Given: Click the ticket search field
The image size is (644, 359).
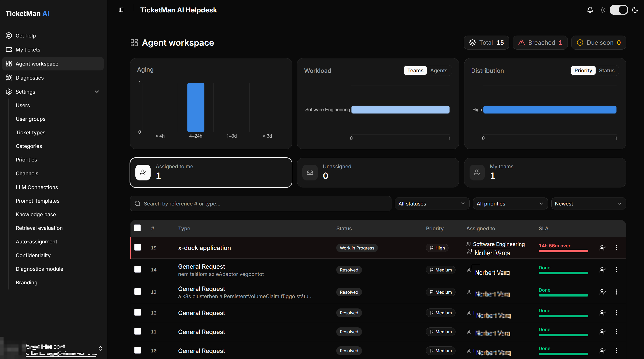Looking at the screenshot, I should 260,203.
